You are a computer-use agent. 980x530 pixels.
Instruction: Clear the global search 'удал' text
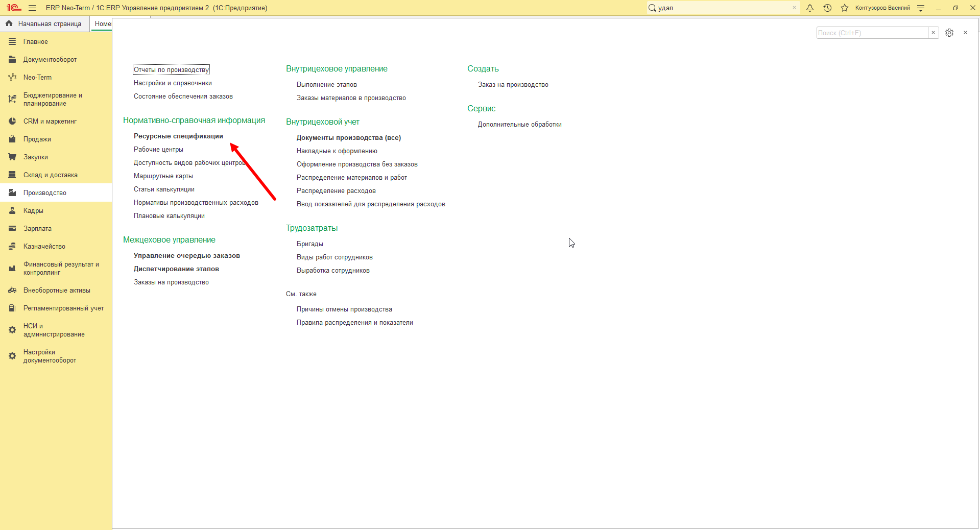tap(794, 8)
